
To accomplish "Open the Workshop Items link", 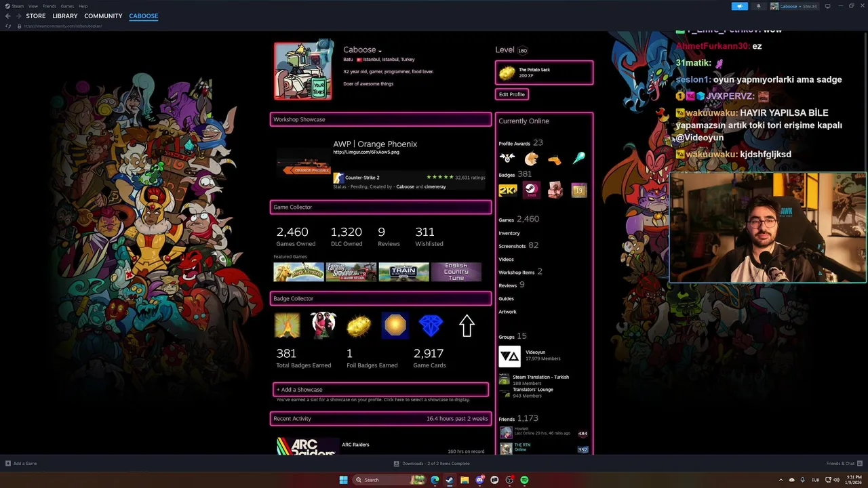I will [x=517, y=272].
